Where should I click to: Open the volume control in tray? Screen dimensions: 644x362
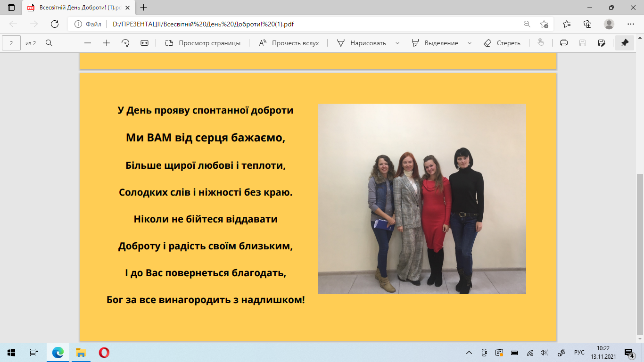click(x=544, y=353)
